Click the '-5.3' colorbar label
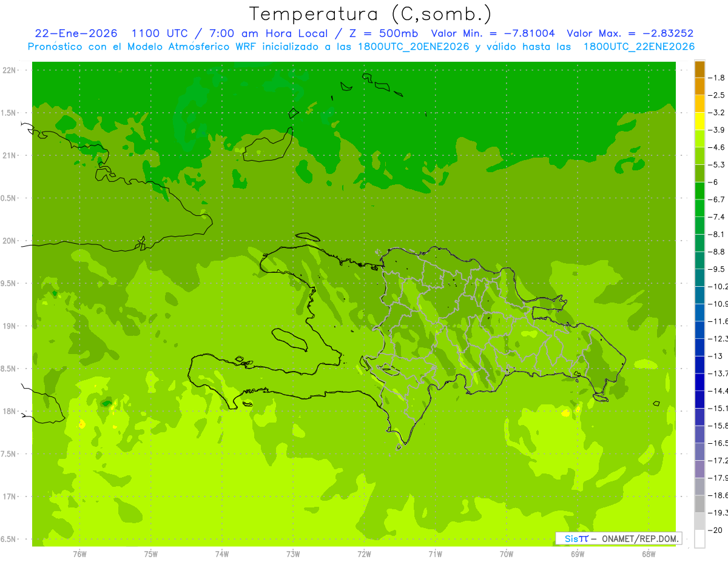 pyautogui.click(x=718, y=165)
